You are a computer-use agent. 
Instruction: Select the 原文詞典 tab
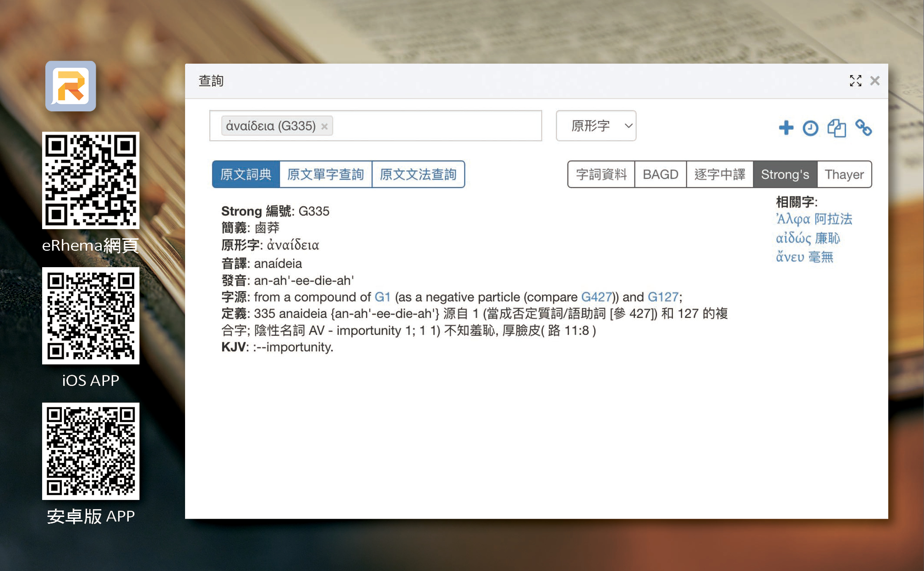click(x=246, y=175)
